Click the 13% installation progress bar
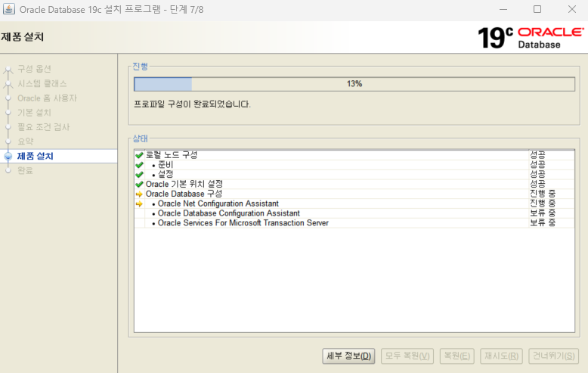The height and width of the screenshot is (373, 588). point(354,84)
